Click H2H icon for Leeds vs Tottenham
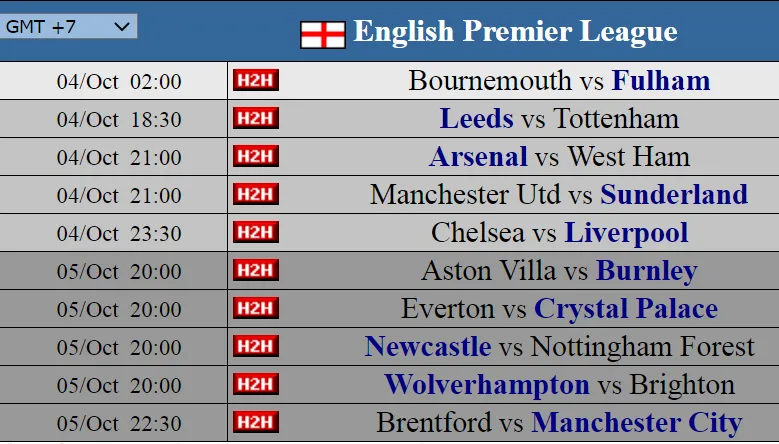 tap(255, 119)
